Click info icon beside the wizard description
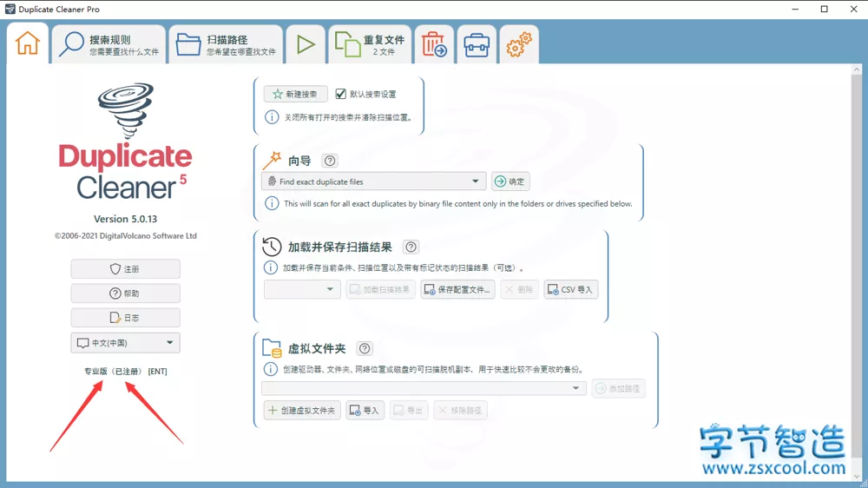The height and width of the screenshot is (488, 868). pyautogui.click(x=271, y=203)
